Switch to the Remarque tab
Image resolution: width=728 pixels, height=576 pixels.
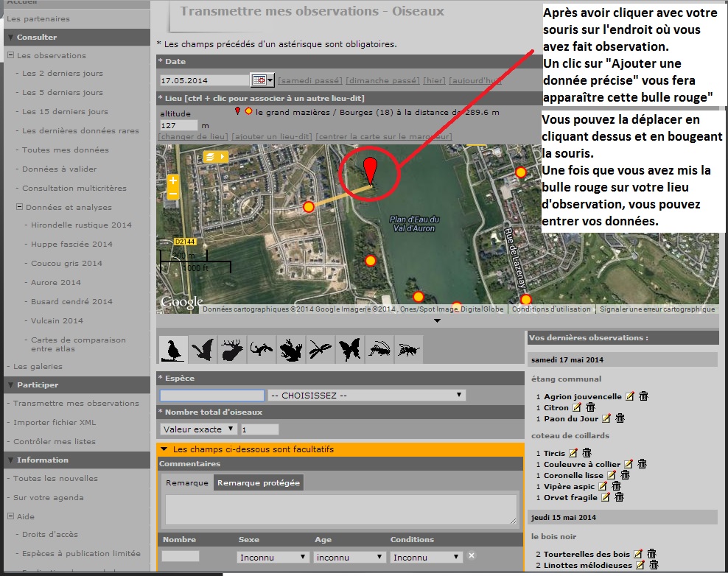[187, 482]
